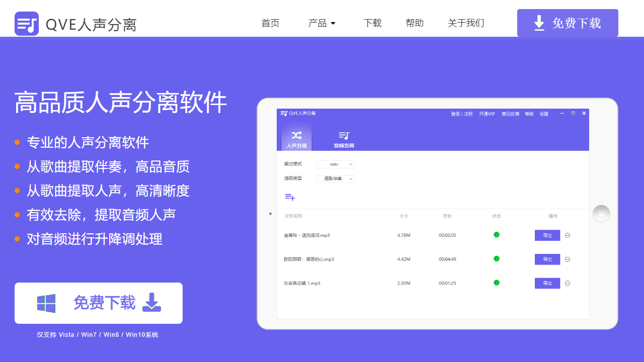Click the download tray icon on the white button
The image size is (644, 362).
pyautogui.click(x=152, y=303)
